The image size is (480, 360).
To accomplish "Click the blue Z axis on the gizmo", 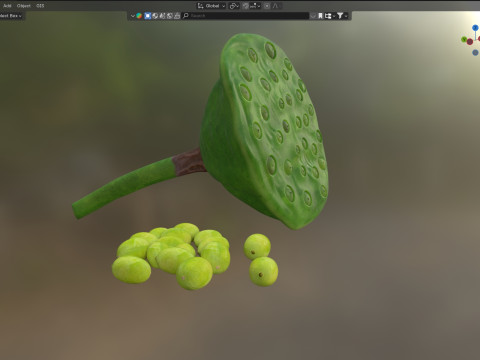I will pyautogui.click(x=475, y=28).
